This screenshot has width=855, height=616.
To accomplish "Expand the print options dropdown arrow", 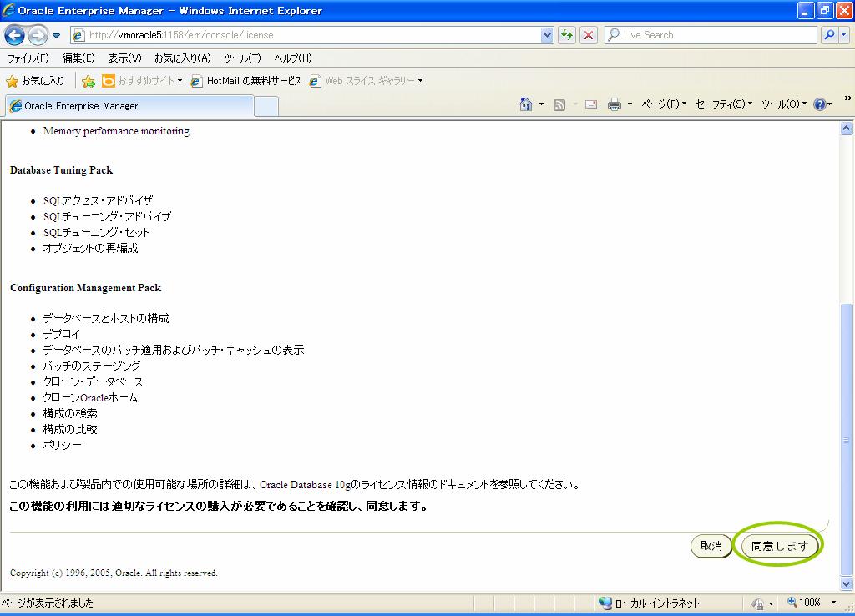I will (x=630, y=104).
